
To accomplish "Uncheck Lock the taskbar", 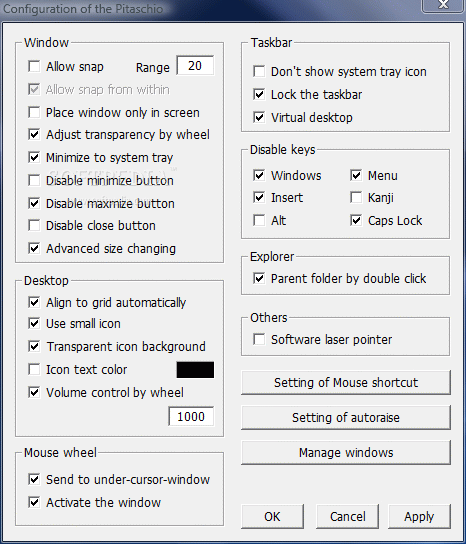I will 259,94.
